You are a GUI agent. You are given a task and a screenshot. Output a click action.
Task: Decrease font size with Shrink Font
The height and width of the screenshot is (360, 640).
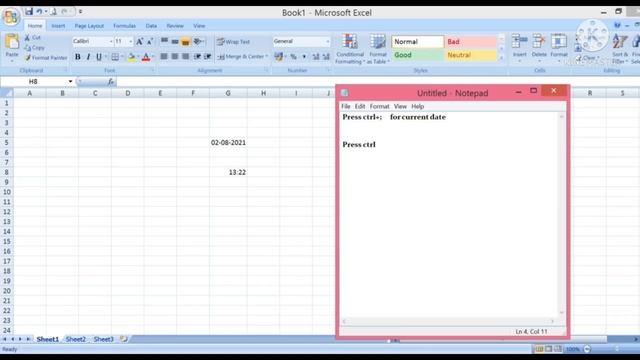tap(150, 42)
